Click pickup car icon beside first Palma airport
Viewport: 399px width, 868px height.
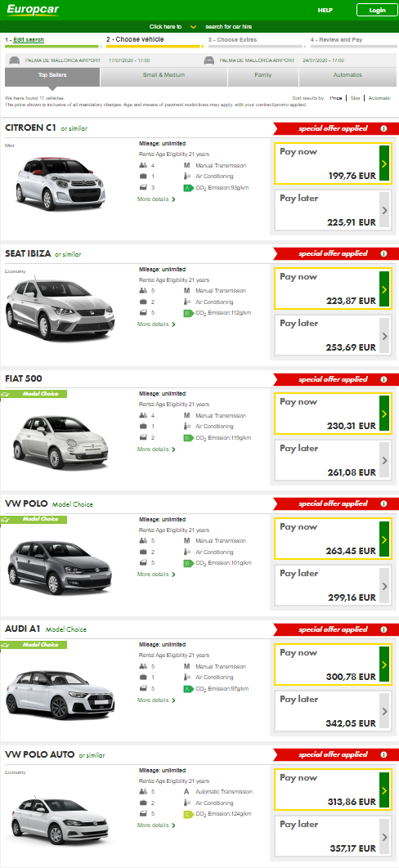(x=15, y=60)
